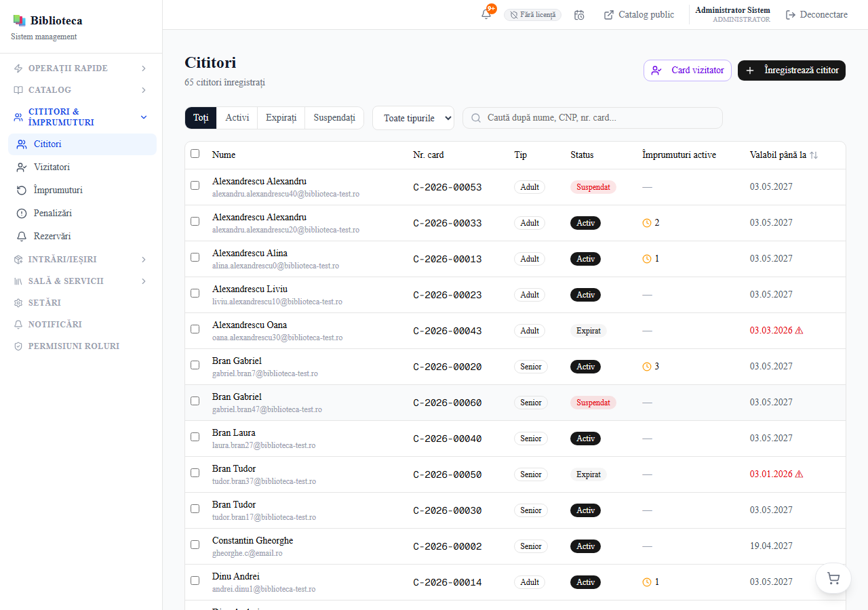Click the Fără licență badge
This screenshot has height=610, width=868.
pyautogui.click(x=532, y=15)
